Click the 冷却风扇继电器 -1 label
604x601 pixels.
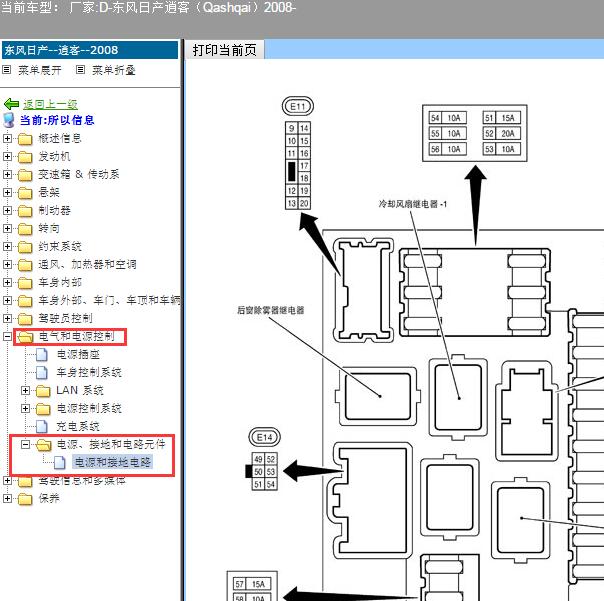pyautogui.click(x=413, y=204)
